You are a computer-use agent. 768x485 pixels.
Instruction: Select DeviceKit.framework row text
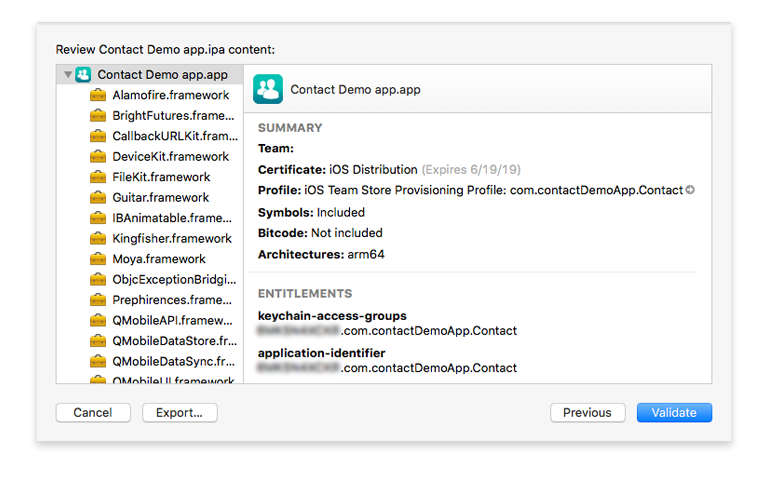click(x=170, y=157)
